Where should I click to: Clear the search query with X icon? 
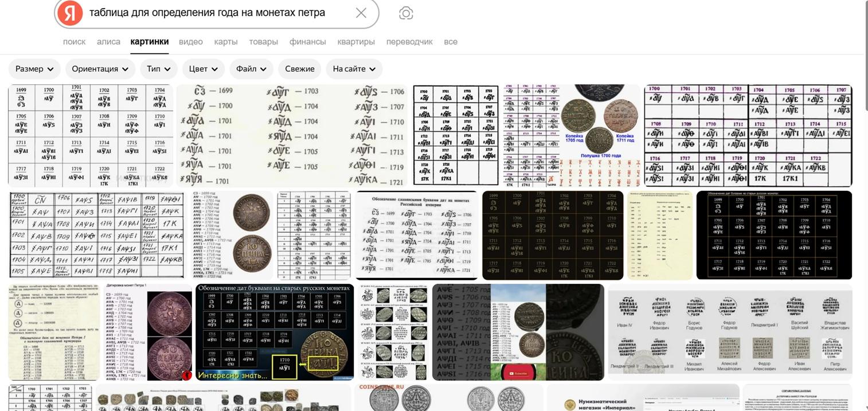(361, 13)
